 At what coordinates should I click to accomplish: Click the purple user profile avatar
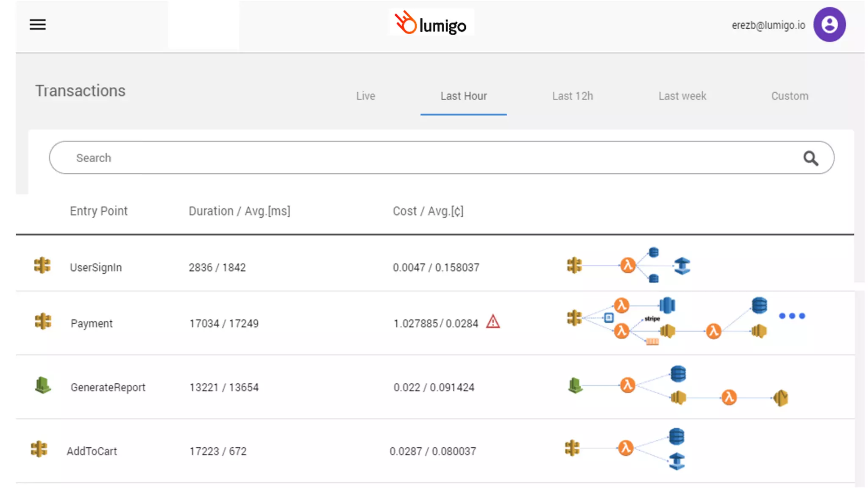click(829, 25)
